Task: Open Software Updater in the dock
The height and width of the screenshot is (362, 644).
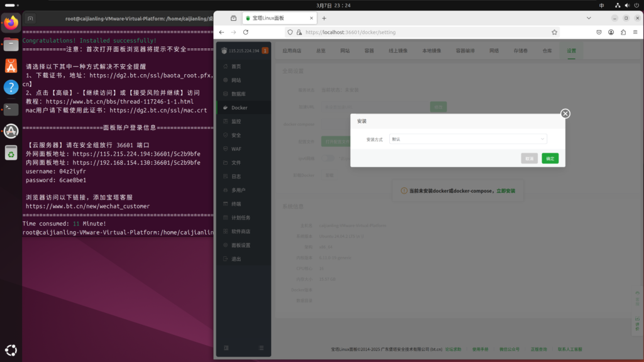Action: click(x=11, y=131)
